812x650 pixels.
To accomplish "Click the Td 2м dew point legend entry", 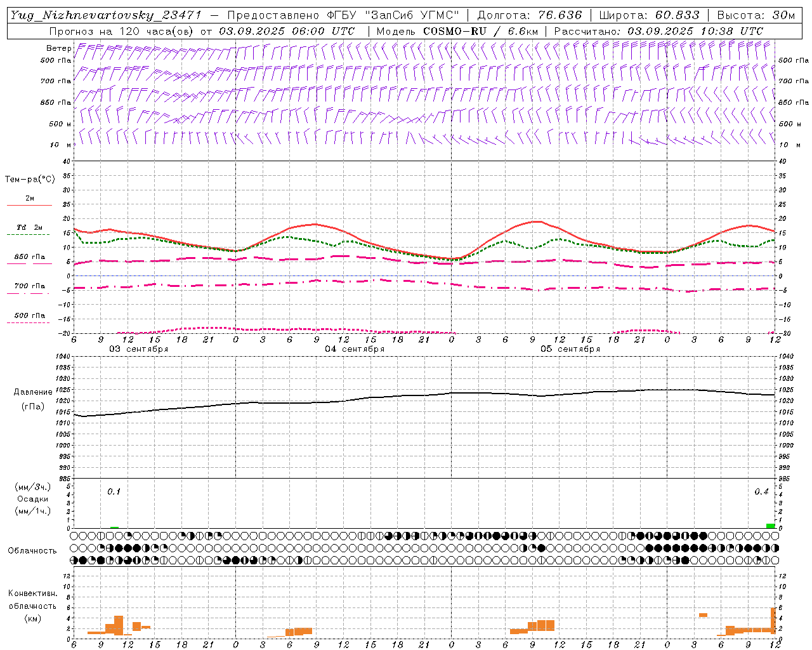I will (x=29, y=227).
